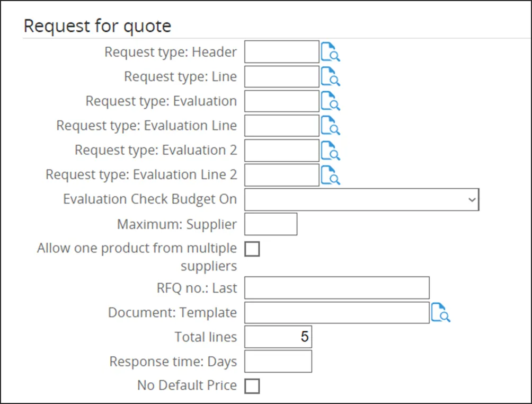The image size is (532, 404).
Task: Focus the Maximum: Supplier input box
Action: tap(270, 224)
